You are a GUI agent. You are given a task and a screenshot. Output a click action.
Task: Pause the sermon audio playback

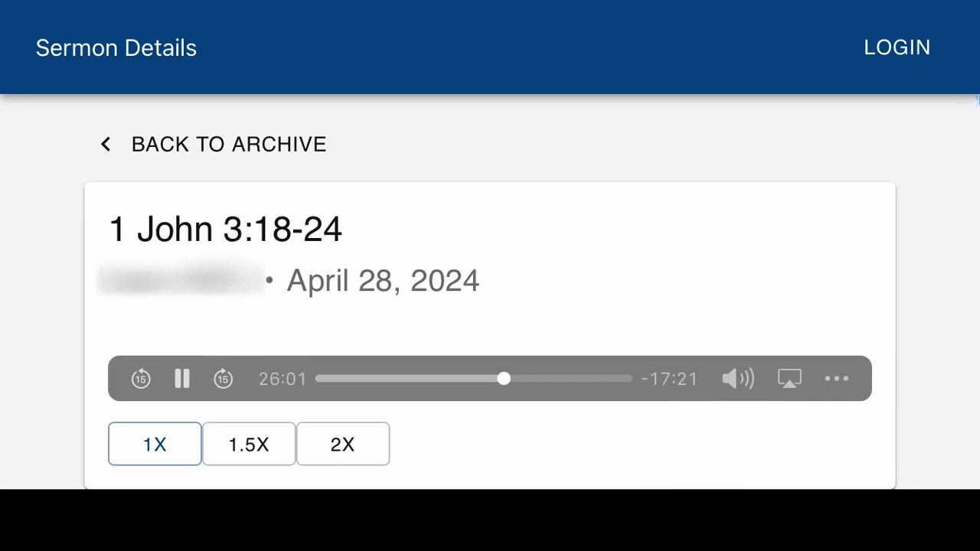pyautogui.click(x=181, y=378)
